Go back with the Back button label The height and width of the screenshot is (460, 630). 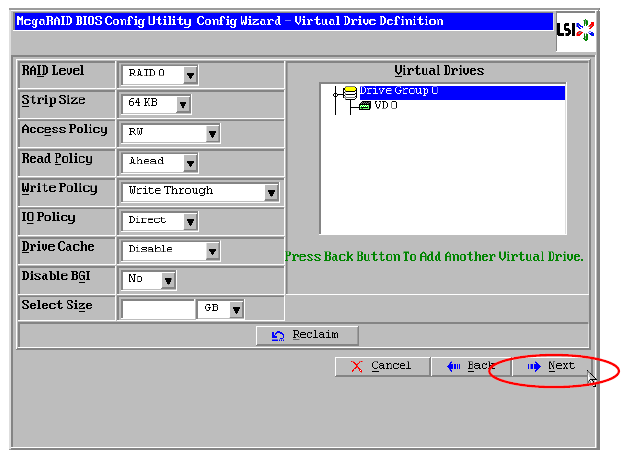click(x=481, y=366)
